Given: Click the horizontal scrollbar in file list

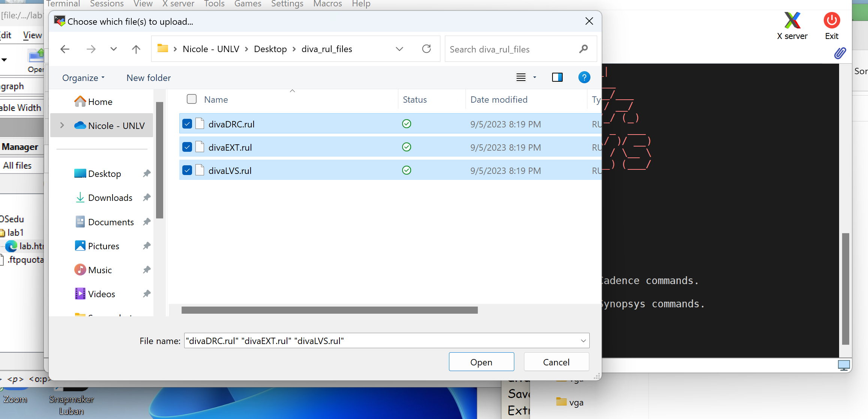Looking at the screenshot, I should (329, 310).
